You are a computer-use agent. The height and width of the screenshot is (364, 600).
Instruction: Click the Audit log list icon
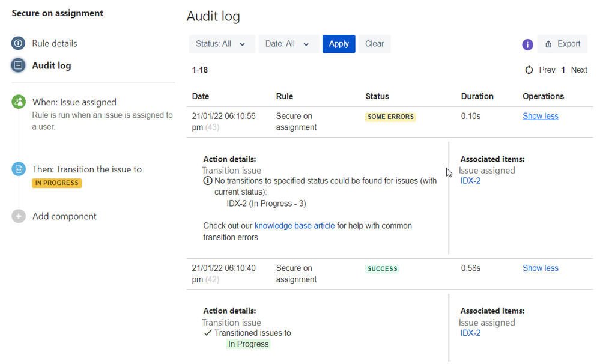pos(18,65)
